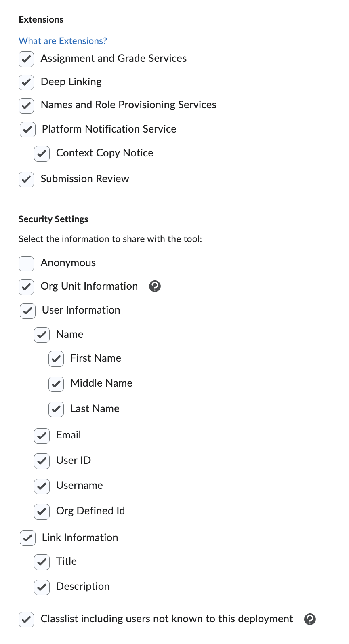Viewport: 349px width, 644px height.
Task: Uncheck the Name checkbox
Action: coord(42,335)
